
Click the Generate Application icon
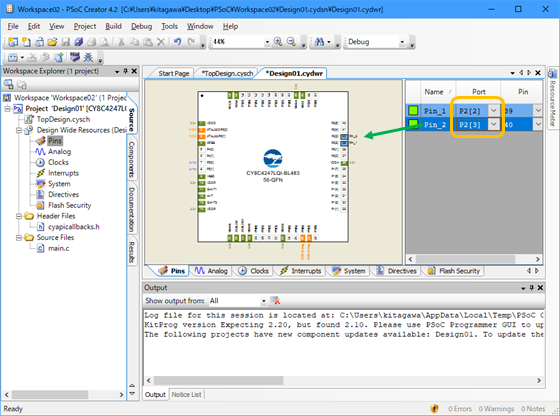pos(59,57)
